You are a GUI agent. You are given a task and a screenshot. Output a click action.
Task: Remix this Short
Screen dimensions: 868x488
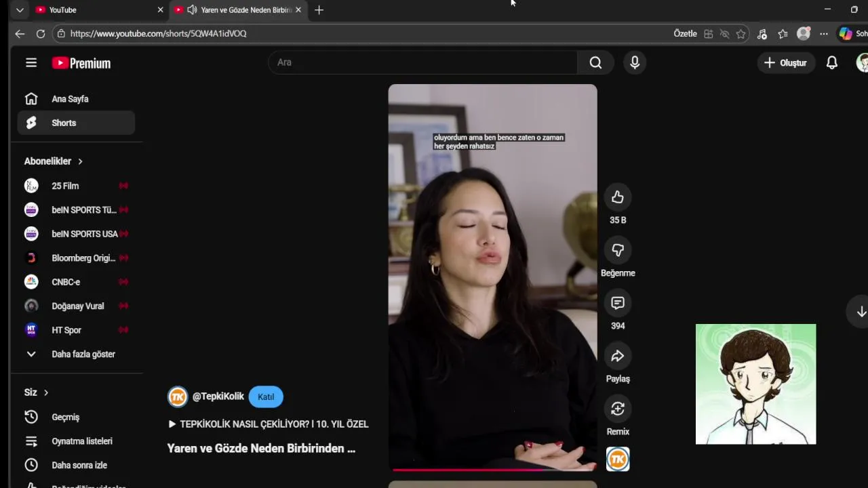point(617,409)
